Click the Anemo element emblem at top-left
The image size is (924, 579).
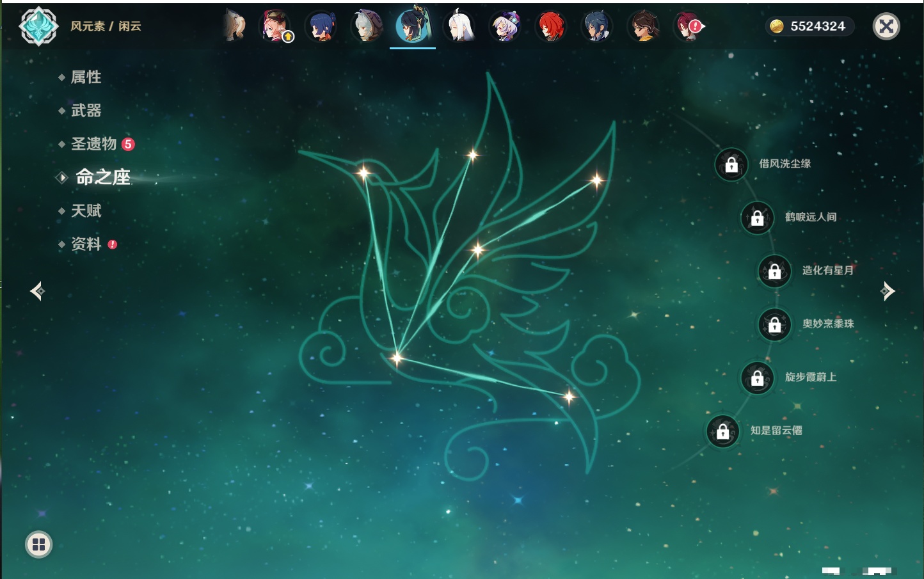coord(38,26)
